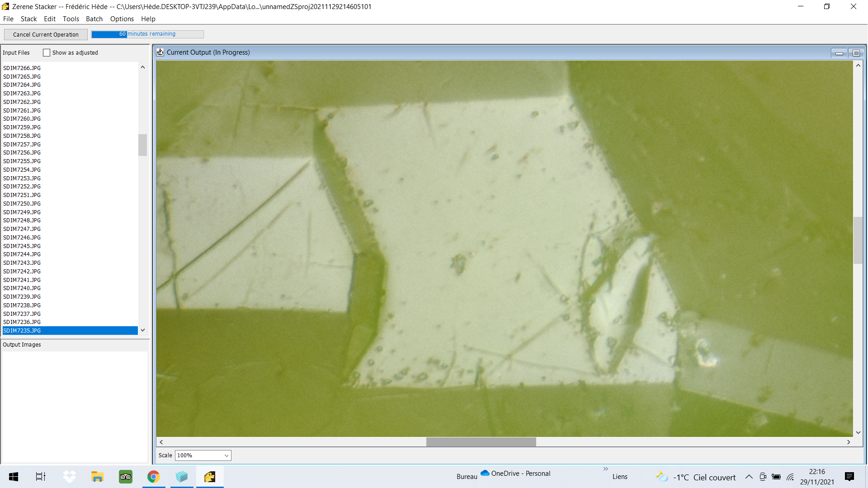Click input files list scroll down arrow
Image resolution: width=868 pixels, height=488 pixels.
coord(143,330)
